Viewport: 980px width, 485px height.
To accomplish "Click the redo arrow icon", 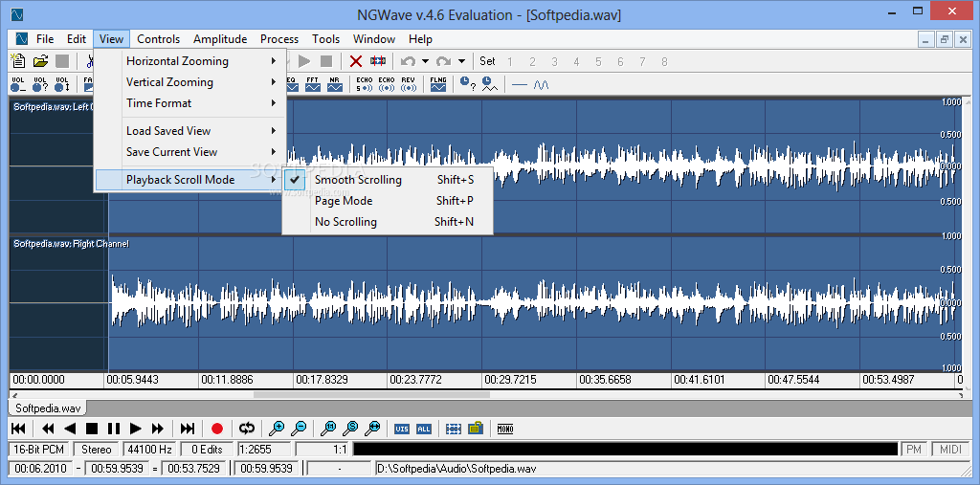I will coord(444,61).
